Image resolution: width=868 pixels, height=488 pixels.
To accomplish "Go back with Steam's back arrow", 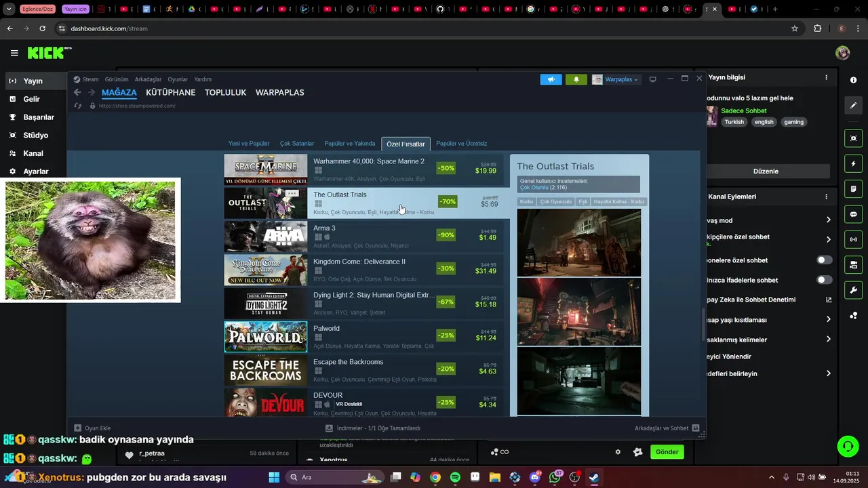I will [x=77, y=92].
